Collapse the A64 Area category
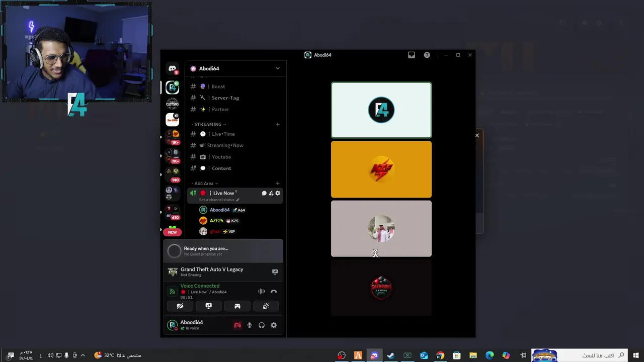 point(206,184)
